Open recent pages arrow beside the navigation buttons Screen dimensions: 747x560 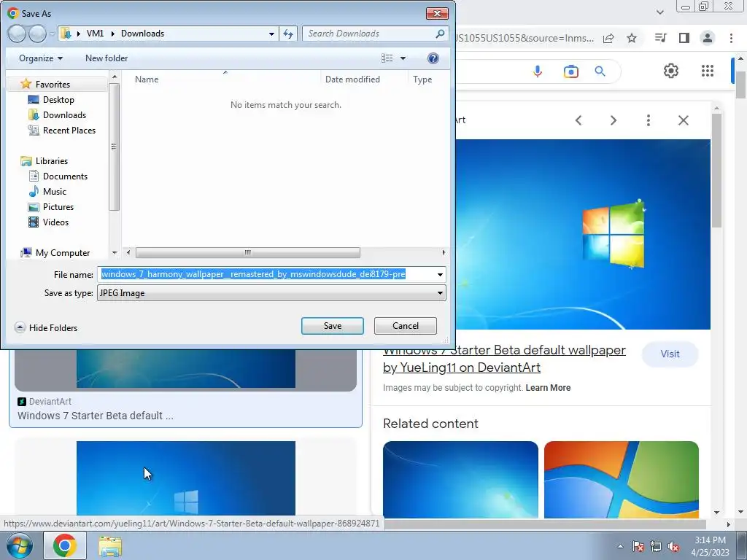pos(52,34)
